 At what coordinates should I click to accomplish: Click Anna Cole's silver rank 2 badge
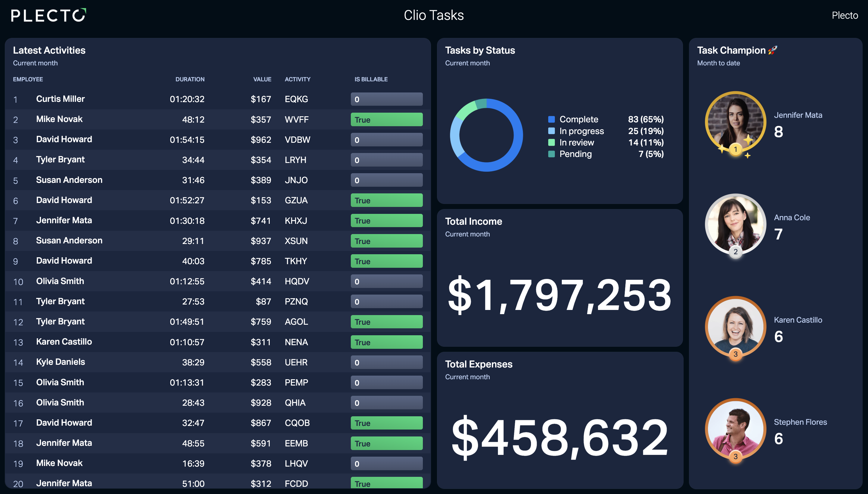point(735,252)
